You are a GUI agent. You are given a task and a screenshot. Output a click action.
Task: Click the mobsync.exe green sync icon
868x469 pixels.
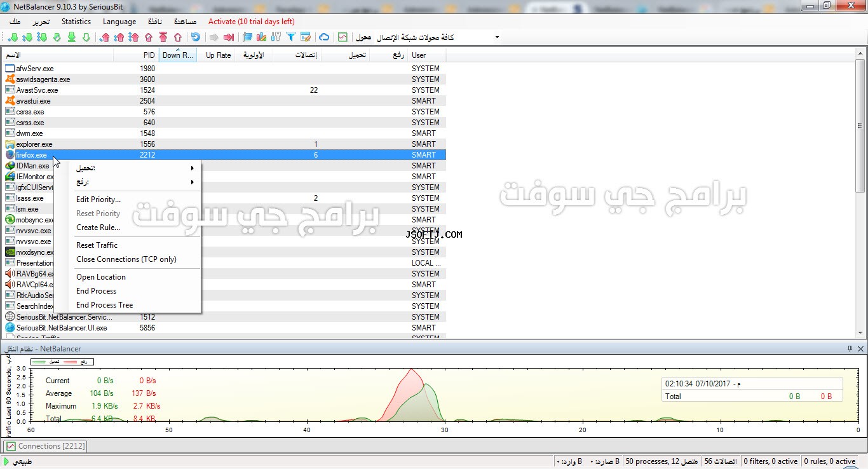click(x=10, y=220)
